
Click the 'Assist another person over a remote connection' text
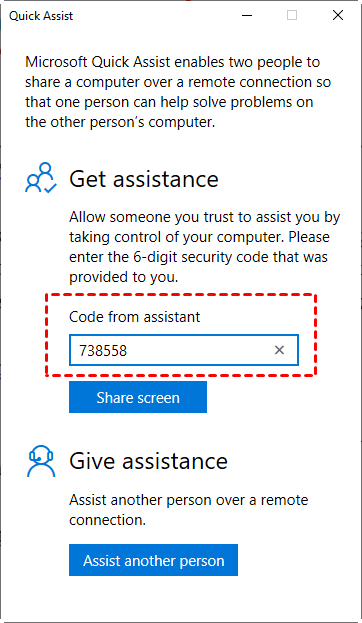pos(188,509)
